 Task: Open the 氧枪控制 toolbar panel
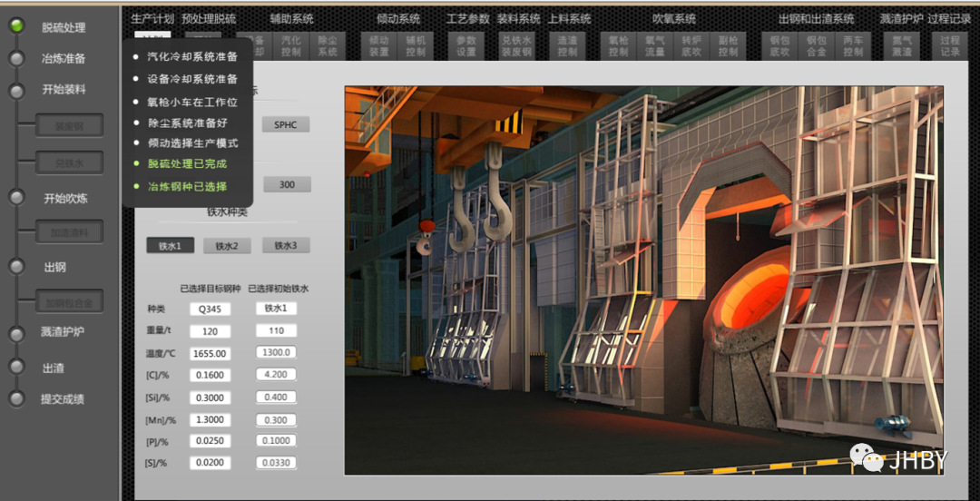618,46
